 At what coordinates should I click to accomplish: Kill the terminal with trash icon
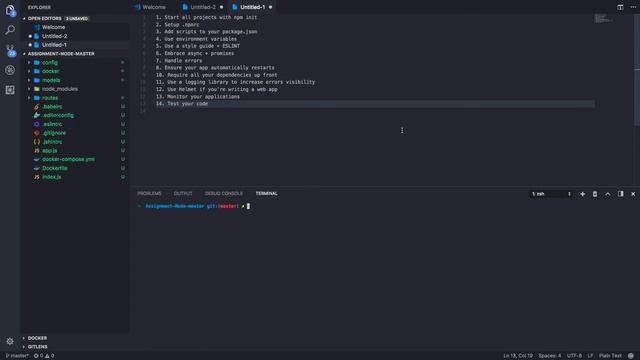pos(595,194)
